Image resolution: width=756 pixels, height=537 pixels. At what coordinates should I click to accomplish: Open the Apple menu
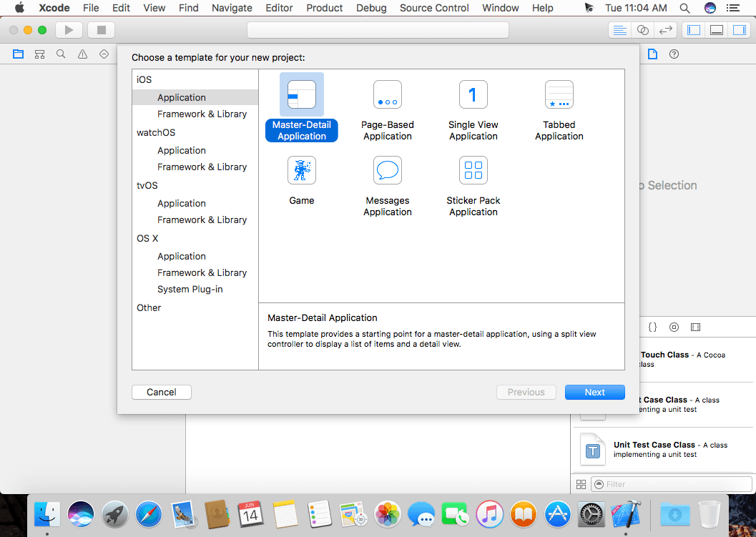(x=19, y=8)
